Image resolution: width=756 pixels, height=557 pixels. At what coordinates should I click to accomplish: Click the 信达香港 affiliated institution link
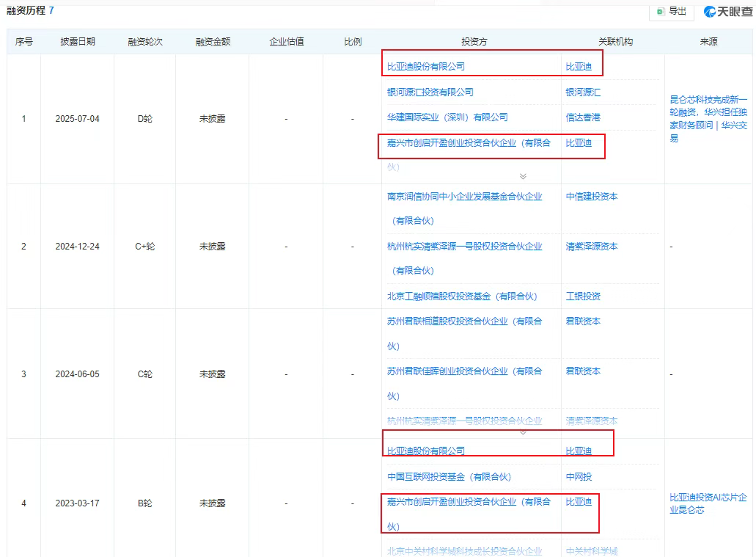583,117
